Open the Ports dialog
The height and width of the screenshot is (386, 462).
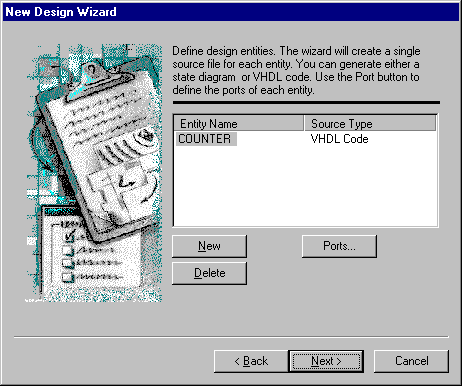pos(339,246)
